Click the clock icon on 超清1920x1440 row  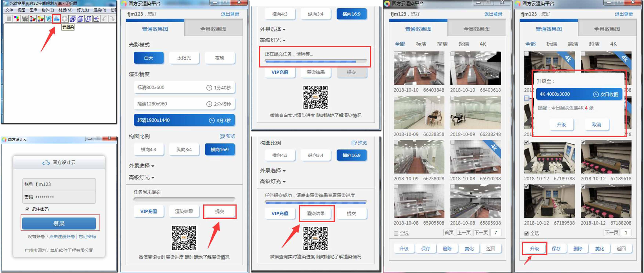tap(212, 120)
